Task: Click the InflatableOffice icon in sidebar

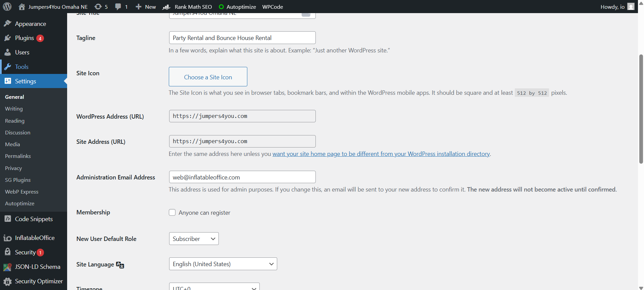Action: coord(8,238)
